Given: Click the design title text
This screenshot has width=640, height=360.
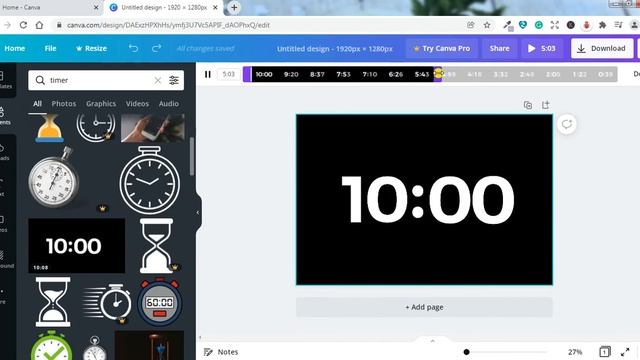Looking at the screenshot, I should (x=335, y=49).
